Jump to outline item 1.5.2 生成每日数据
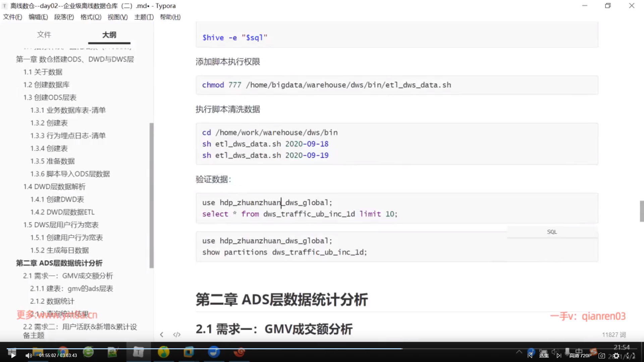Viewport: 644px width, 362px height. click(x=59, y=250)
